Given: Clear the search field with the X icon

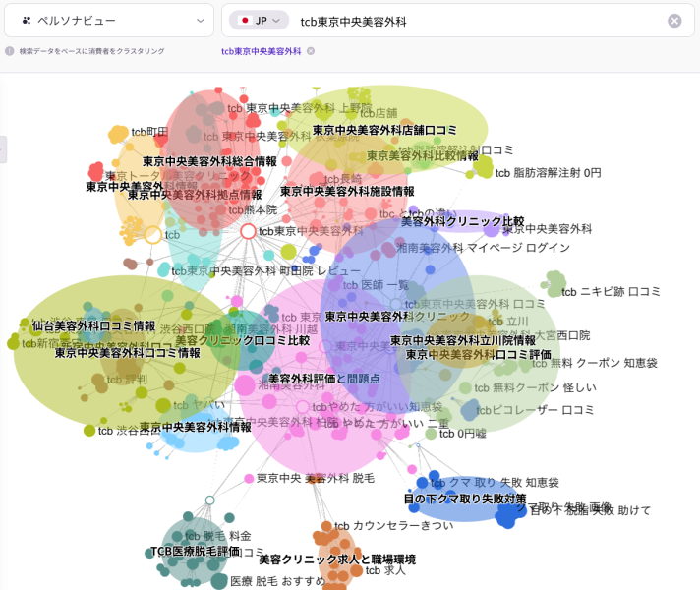Looking at the screenshot, I should point(674,21).
